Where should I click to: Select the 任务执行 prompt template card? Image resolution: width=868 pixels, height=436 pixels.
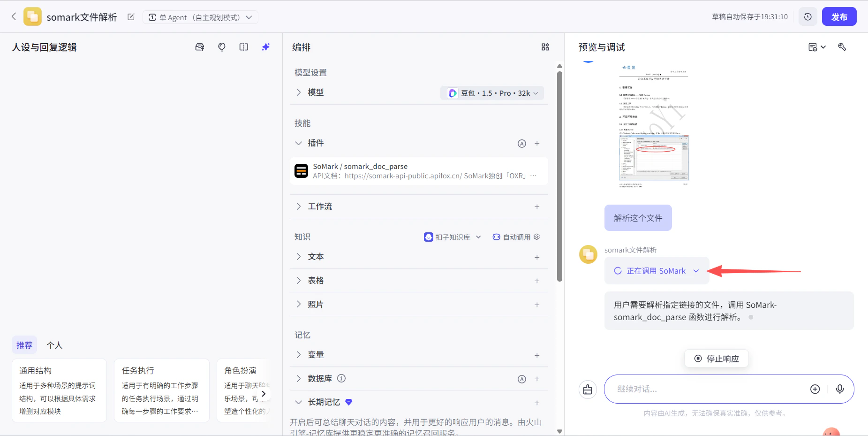162,390
